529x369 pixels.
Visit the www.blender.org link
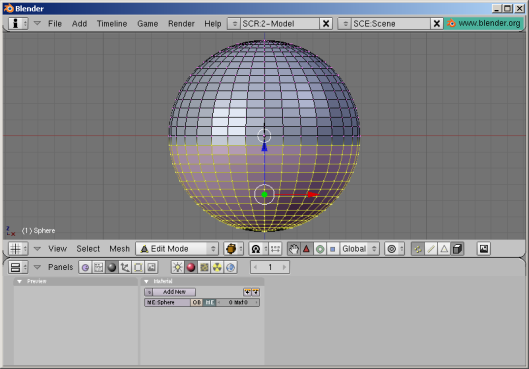pos(489,23)
